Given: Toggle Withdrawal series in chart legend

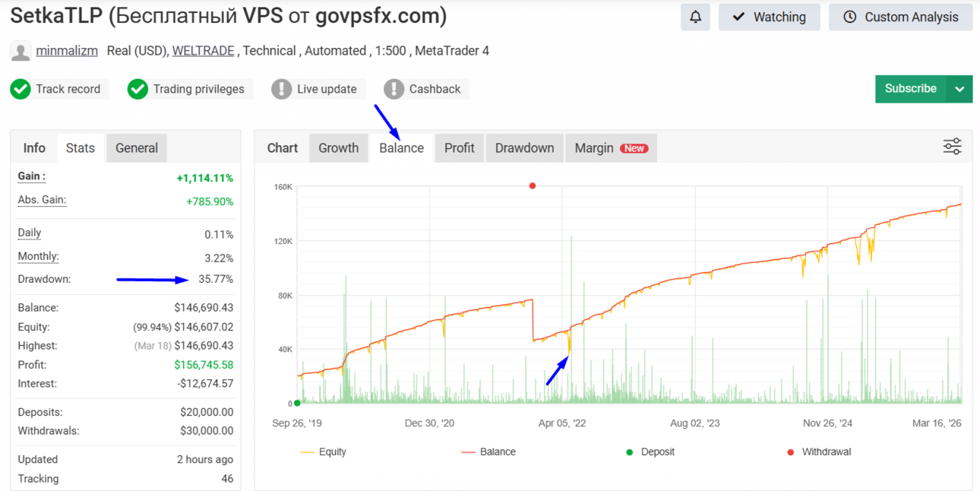Looking at the screenshot, I should (x=819, y=451).
